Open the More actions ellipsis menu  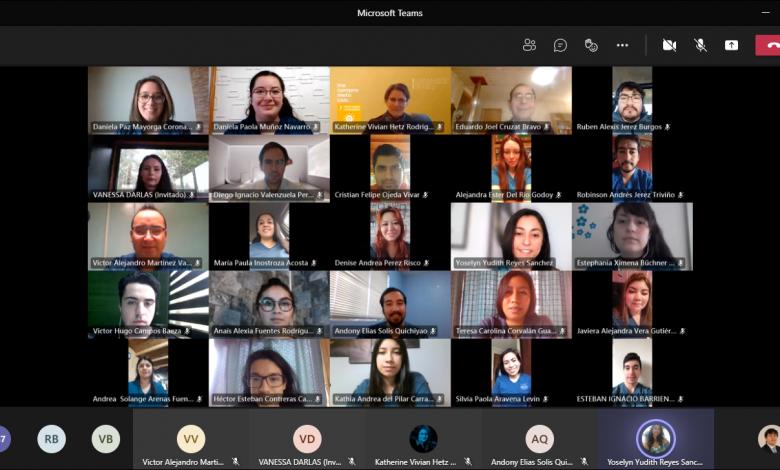[622, 45]
